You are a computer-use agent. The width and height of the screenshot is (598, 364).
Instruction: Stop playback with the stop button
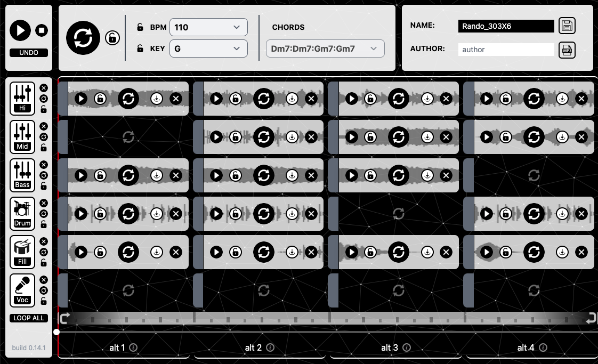[x=42, y=30]
